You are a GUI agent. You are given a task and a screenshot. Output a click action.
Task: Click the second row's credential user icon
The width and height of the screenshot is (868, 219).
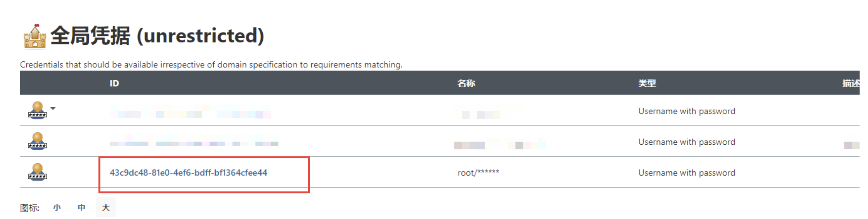coord(37,141)
